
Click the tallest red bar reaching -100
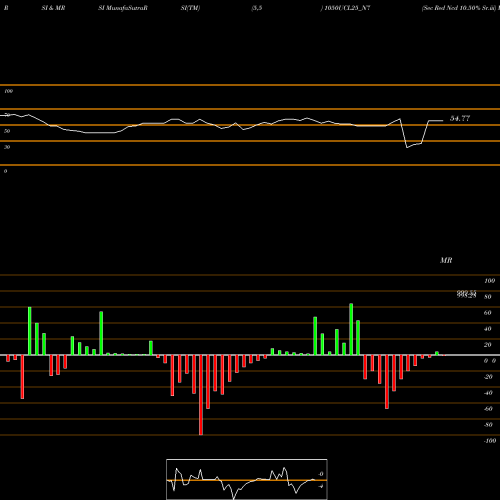[x=201, y=395]
